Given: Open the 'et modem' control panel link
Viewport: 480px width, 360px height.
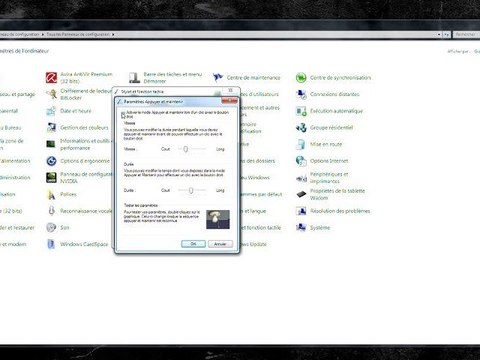Looking at the screenshot, I should pyautogui.click(x=13, y=244).
